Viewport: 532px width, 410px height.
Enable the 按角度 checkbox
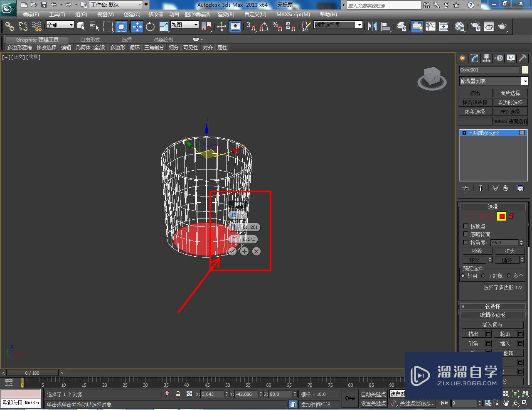click(465, 242)
